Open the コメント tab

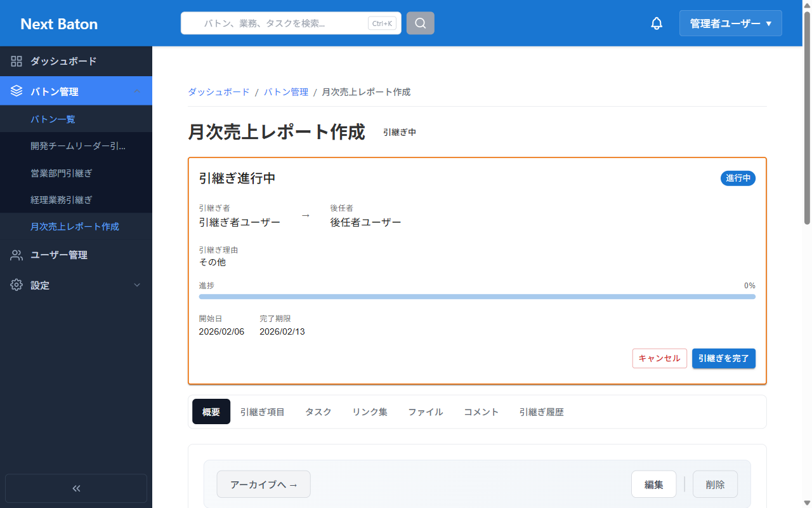tap(481, 411)
